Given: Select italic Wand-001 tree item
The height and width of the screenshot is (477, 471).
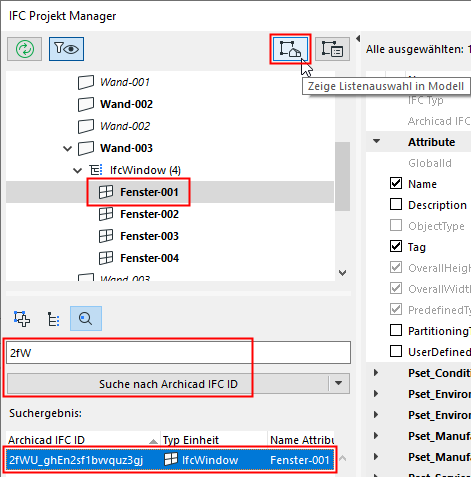Looking at the screenshot, I should click(125, 82).
